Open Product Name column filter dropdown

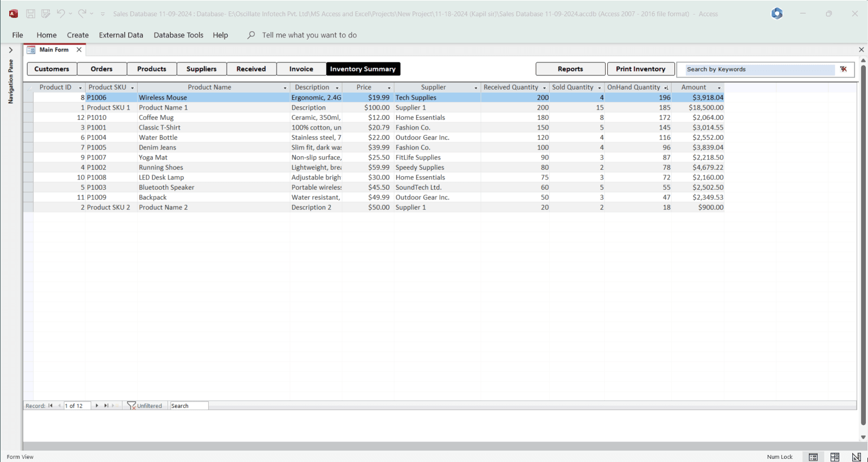[x=285, y=88]
